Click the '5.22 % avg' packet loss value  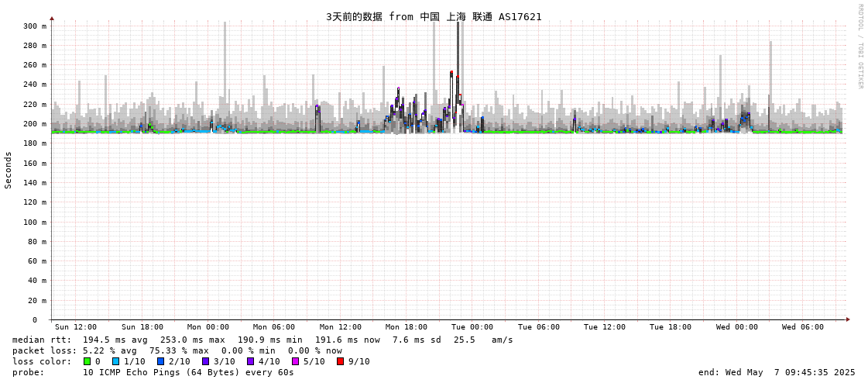(111, 351)
